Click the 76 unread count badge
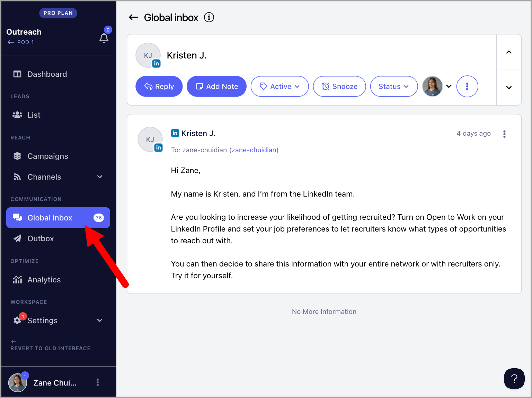532x398 pixels. (x=99, y=218)
